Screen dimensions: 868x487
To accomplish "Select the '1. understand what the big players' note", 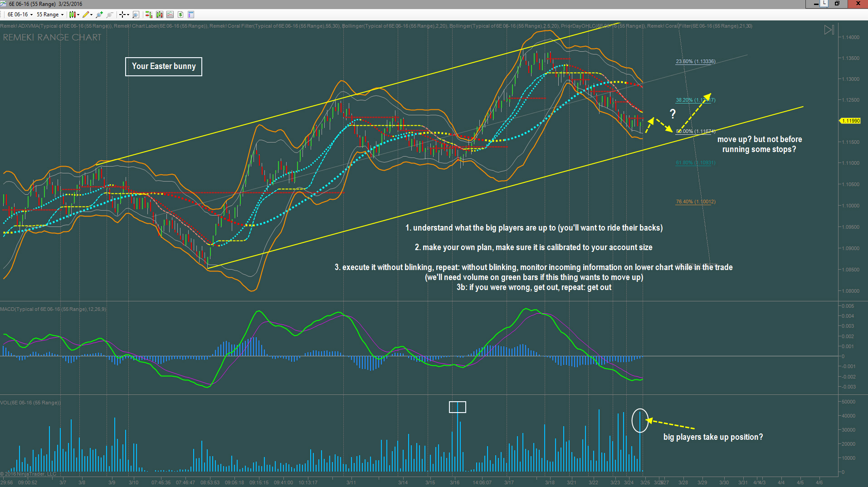I will point(534,228).
